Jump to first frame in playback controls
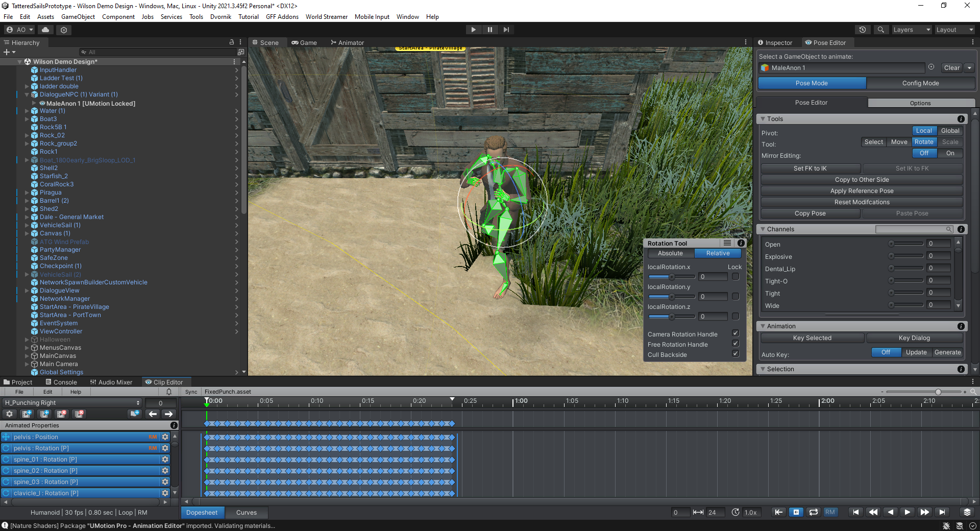 (856, 512)
